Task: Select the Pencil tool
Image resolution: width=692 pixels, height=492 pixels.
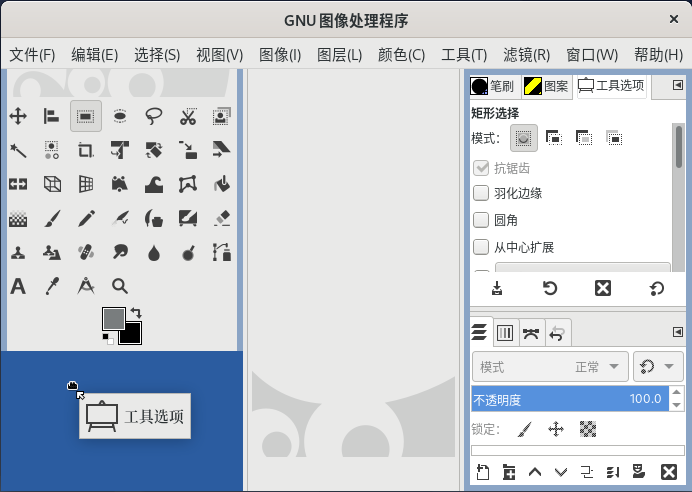Action: 86,218
